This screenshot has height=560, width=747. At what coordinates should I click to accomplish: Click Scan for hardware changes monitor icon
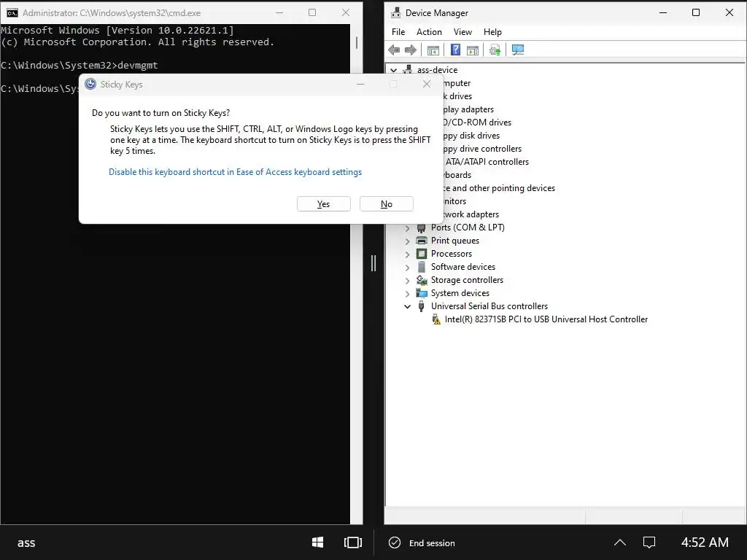(517, 50)
